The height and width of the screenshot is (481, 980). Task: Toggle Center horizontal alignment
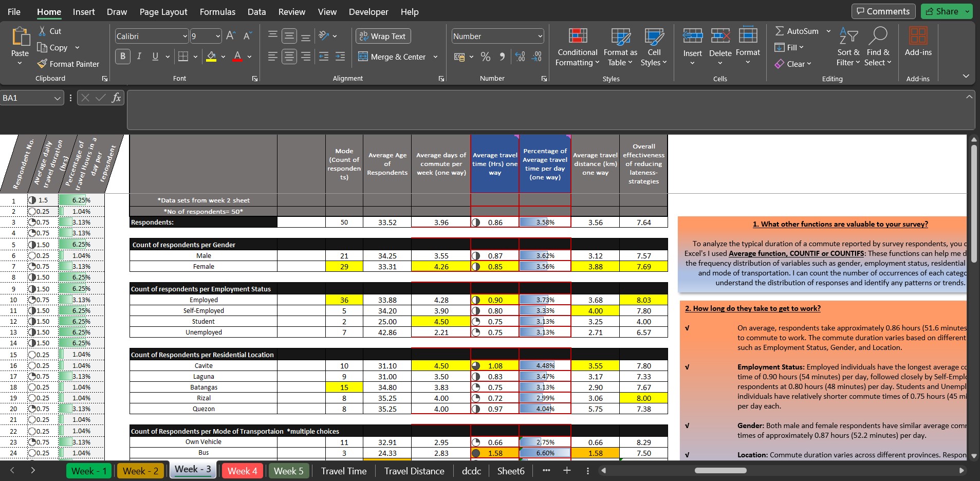click(x=289, y=57)
